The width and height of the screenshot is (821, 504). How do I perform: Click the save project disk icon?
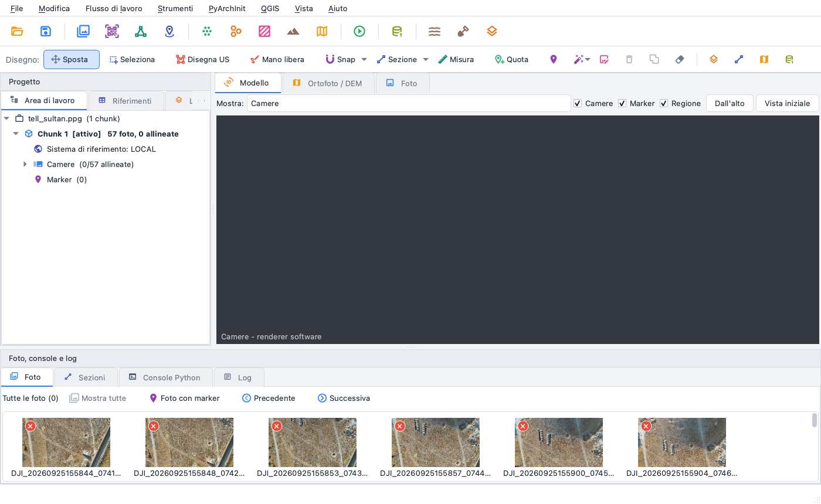(46, 32)
